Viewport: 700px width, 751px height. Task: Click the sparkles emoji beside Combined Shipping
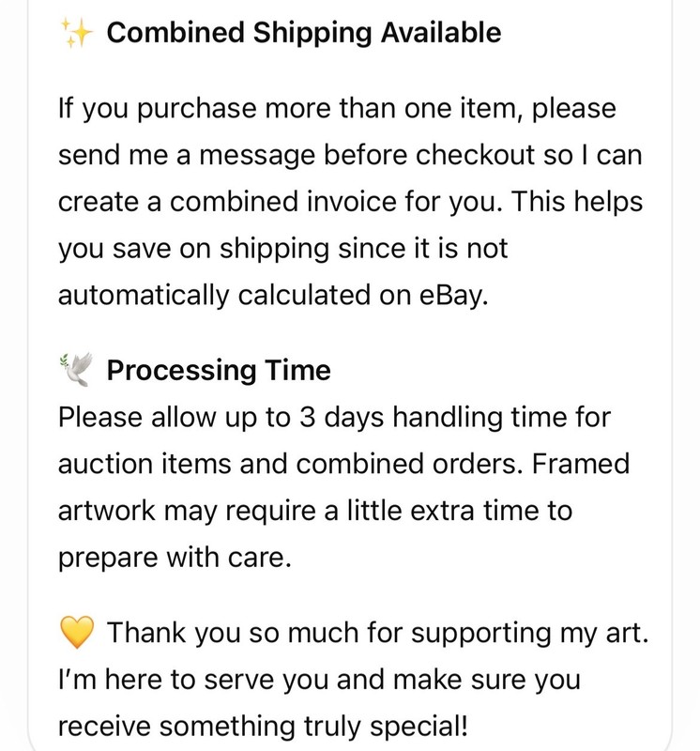[x=77, y=33]
